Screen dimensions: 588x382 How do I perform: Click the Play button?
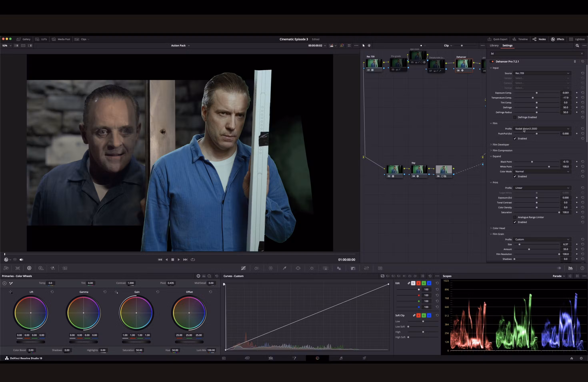click(x=179, y=260)
